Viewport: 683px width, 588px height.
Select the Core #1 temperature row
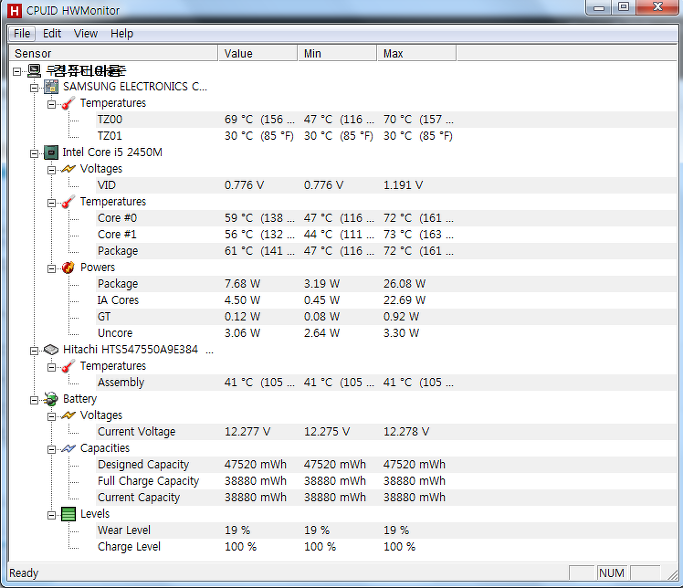[x=386, y=234]
